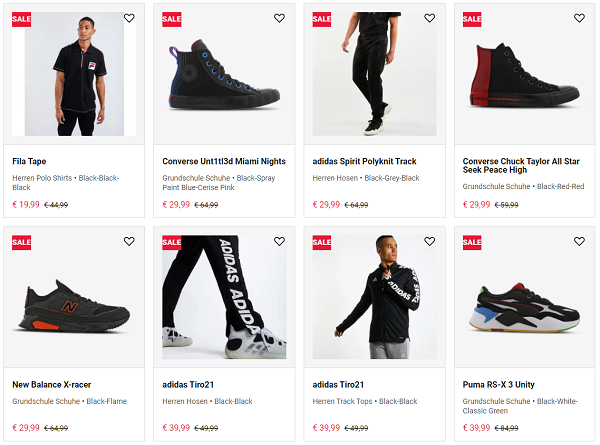Open Converse Unt1tl3d Miami Nights title link
600x445 pixels.
point(224,161)
